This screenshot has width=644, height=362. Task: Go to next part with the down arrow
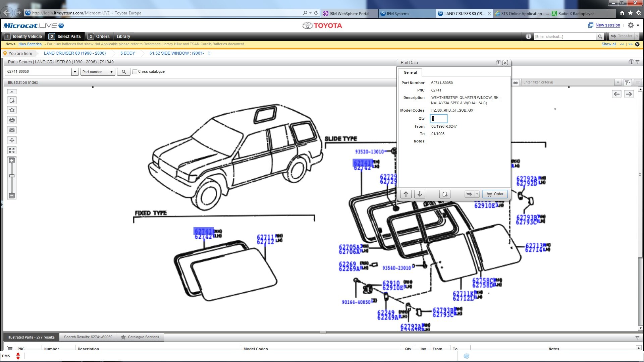420,194
